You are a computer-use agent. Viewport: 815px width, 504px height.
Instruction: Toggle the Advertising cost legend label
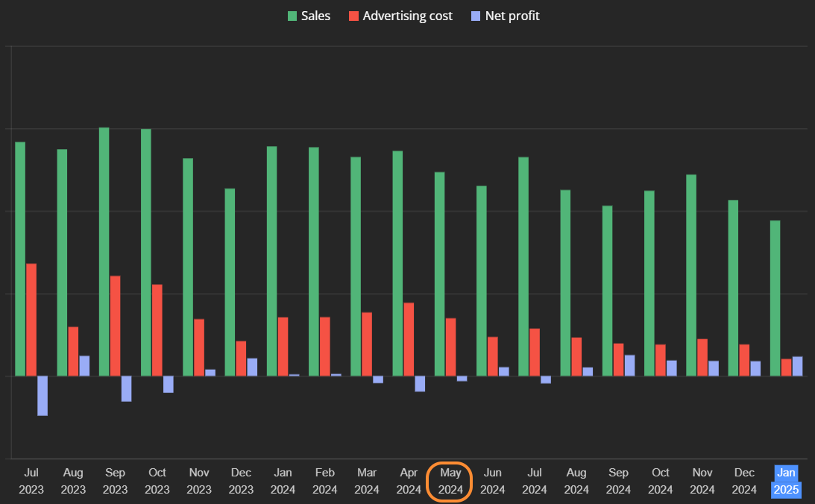click(x=407, y=16)
